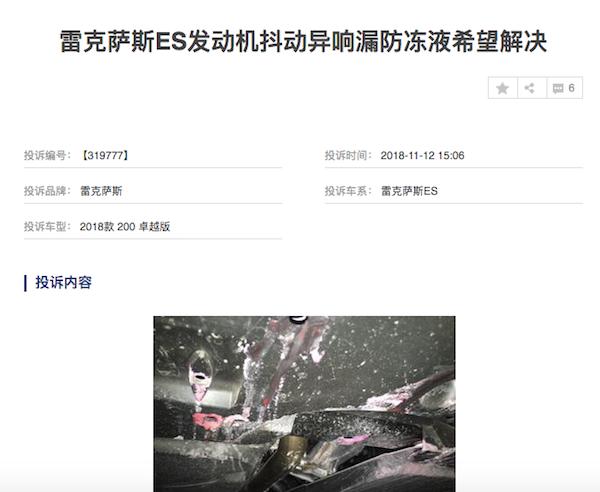Click complaint time 2018-11-12 15:06
600x492 pixels.
click(x=422, y=155)
